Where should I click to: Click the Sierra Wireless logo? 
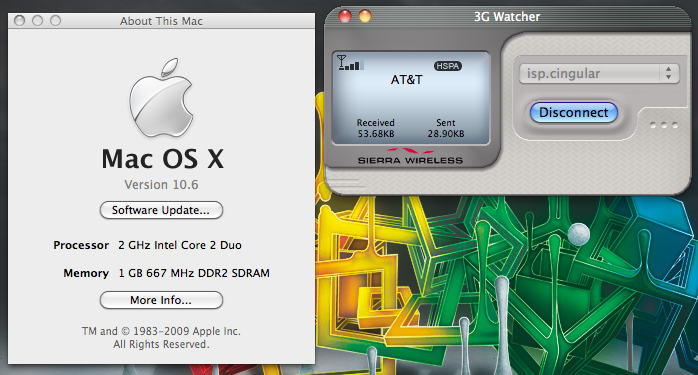(x=410, y=157)
